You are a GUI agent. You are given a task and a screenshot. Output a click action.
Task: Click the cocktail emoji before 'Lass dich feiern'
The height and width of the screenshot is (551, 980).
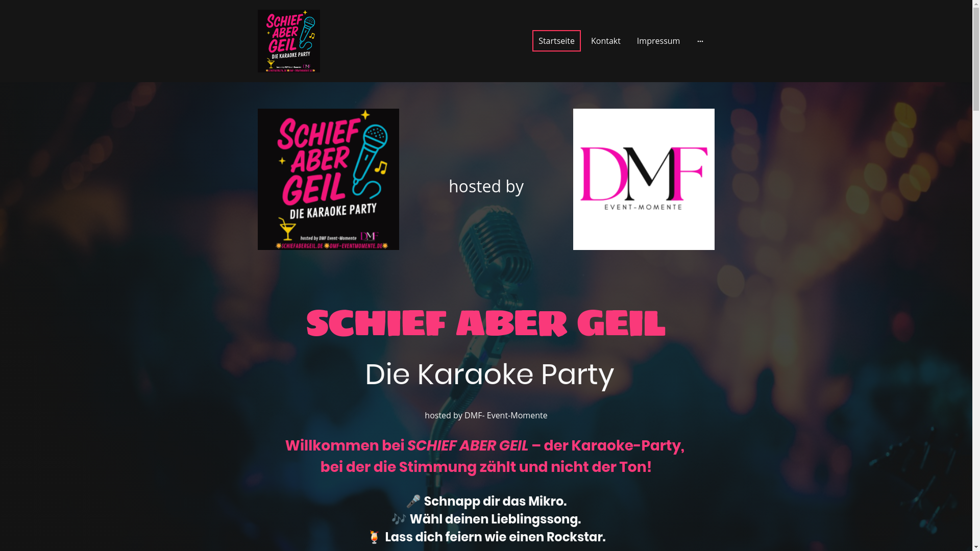click(374, 537)
